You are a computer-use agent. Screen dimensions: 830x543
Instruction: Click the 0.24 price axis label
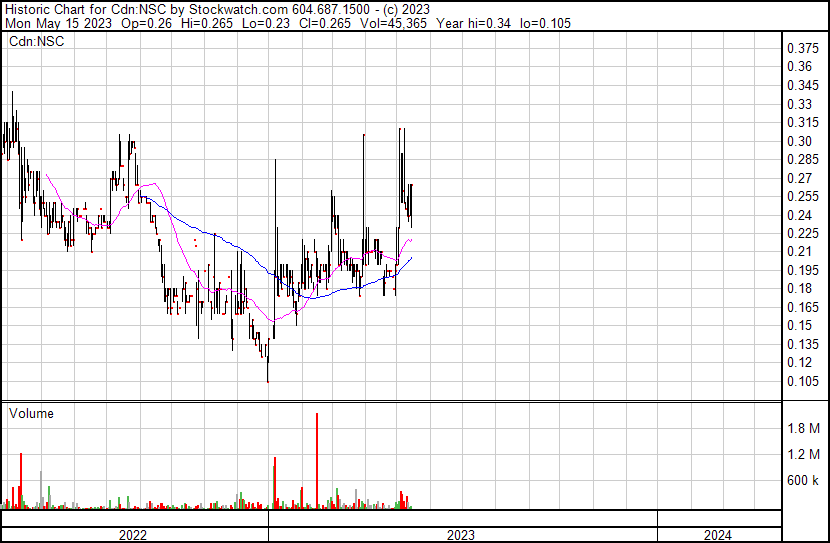pos(799,215)
